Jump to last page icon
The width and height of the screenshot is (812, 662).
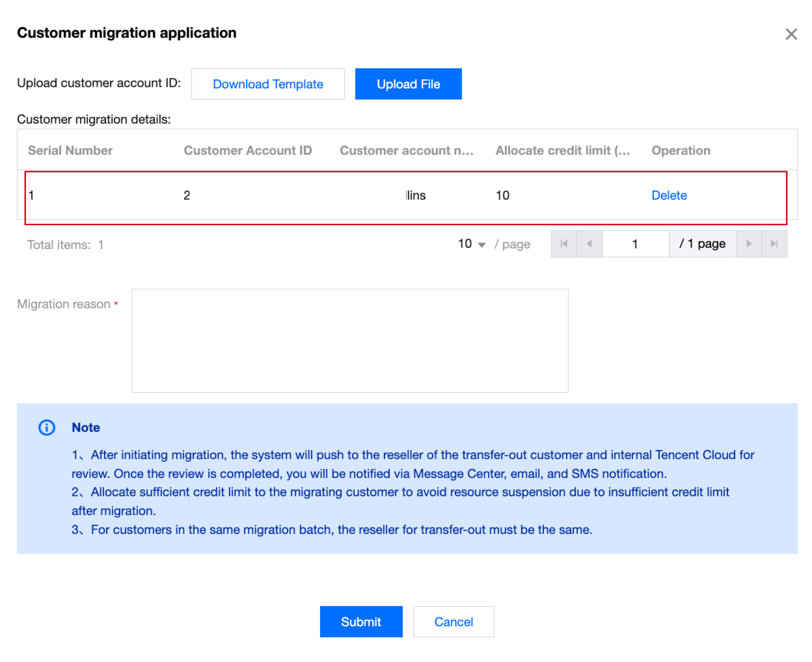774,244
